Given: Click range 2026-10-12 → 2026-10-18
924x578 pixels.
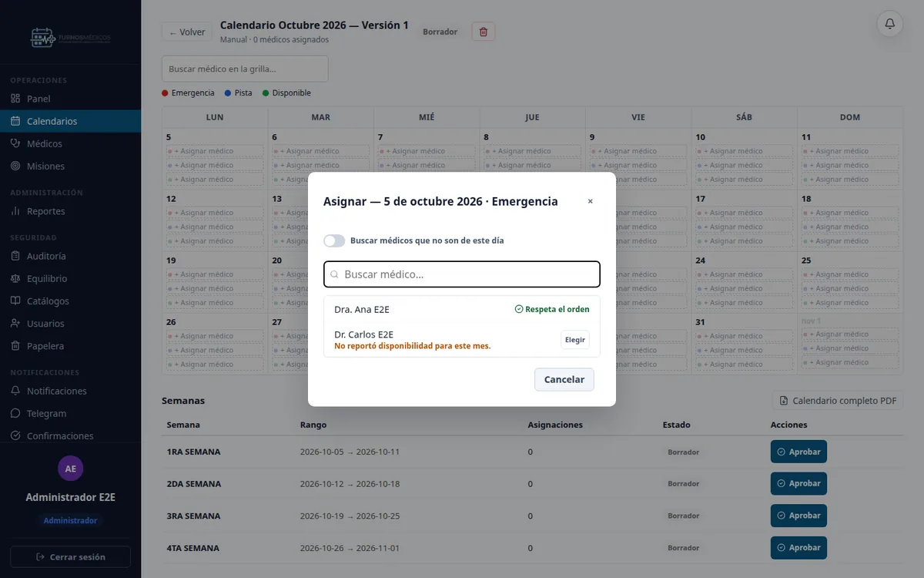Looking at the screenshot, I should pos(350,484).
